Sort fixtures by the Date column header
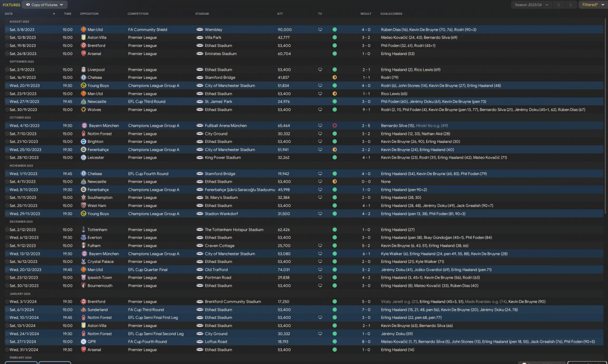 coord(9,14)
